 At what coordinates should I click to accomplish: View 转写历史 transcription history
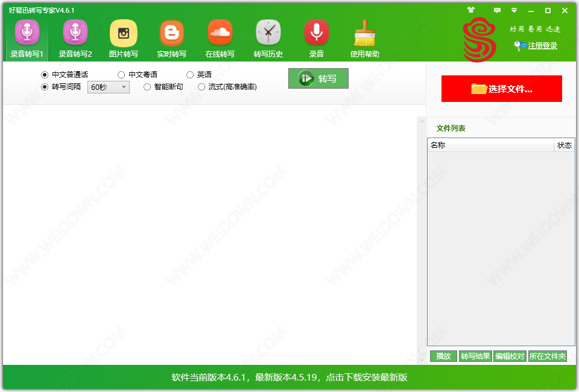click(268, 39)
